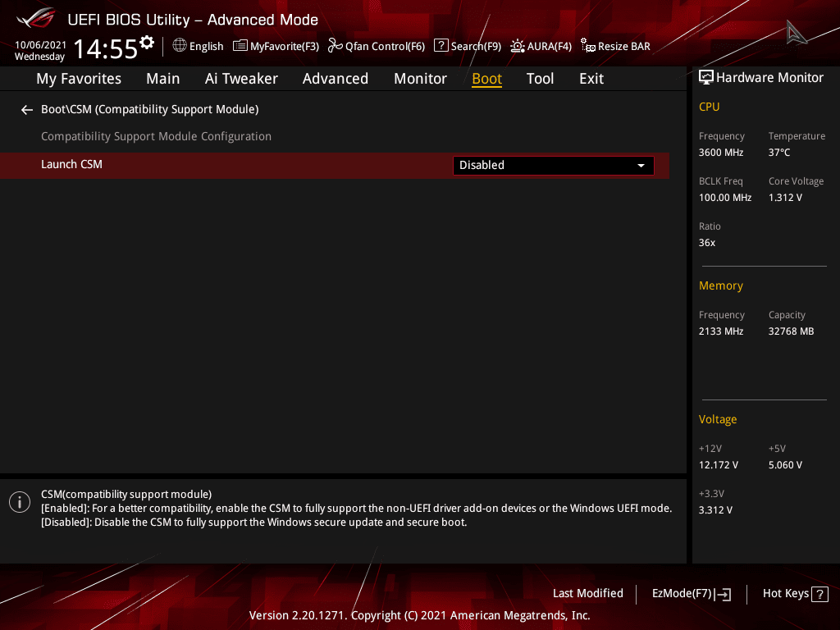
Task: Click the 32768 MB capacity value
Action: click(x=792, y=331)
